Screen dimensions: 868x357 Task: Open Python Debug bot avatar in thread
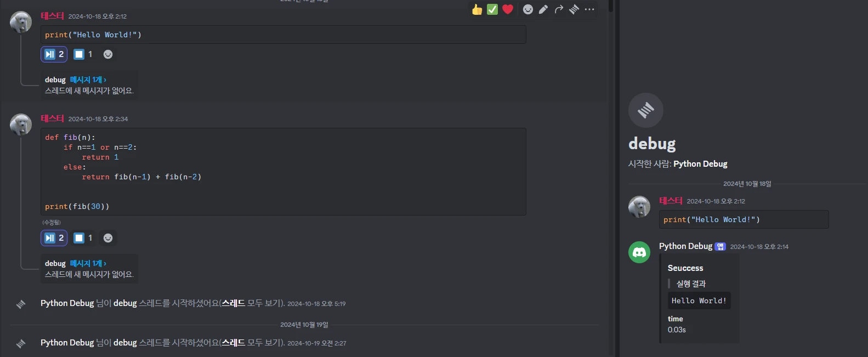coord(639,252)
